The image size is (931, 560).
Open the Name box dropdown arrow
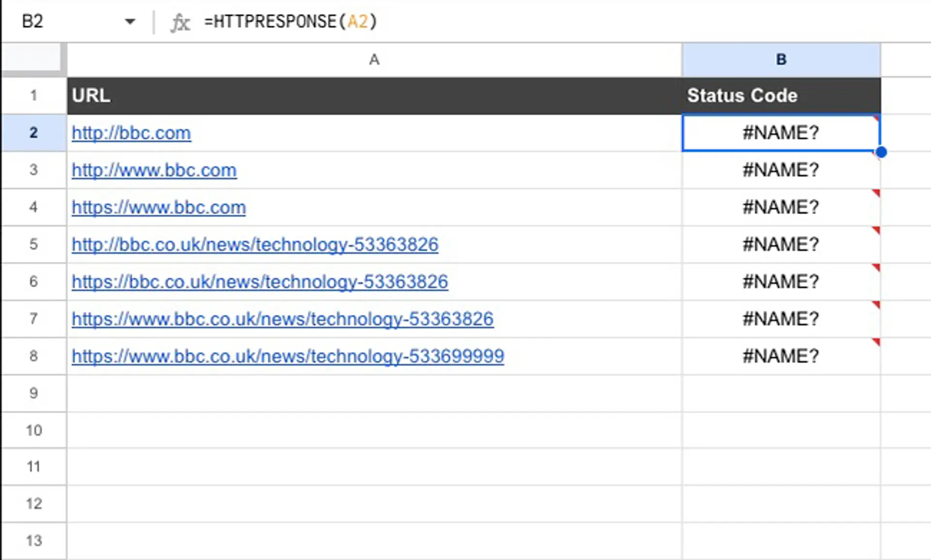point(129,22)
